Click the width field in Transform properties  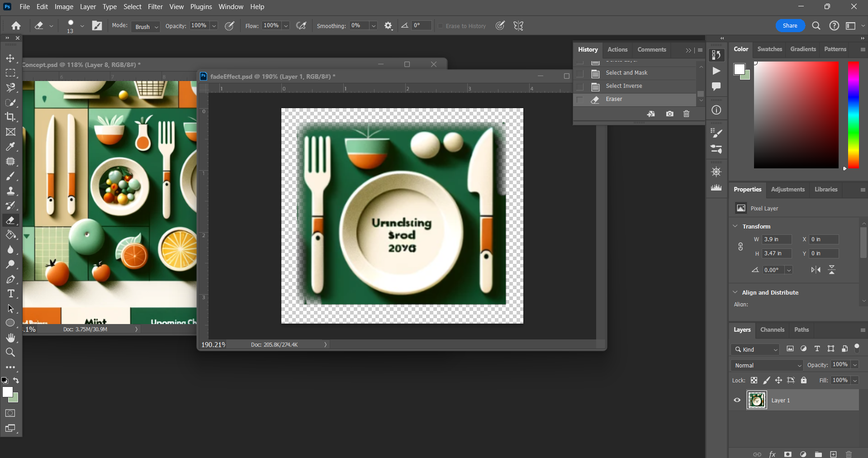click(x=776, y=239)
